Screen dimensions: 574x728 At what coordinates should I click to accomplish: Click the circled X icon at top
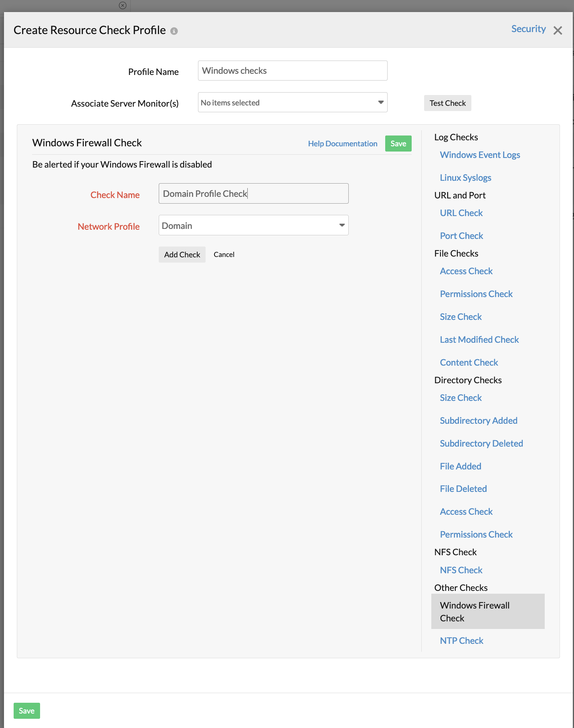click(123, 5)
